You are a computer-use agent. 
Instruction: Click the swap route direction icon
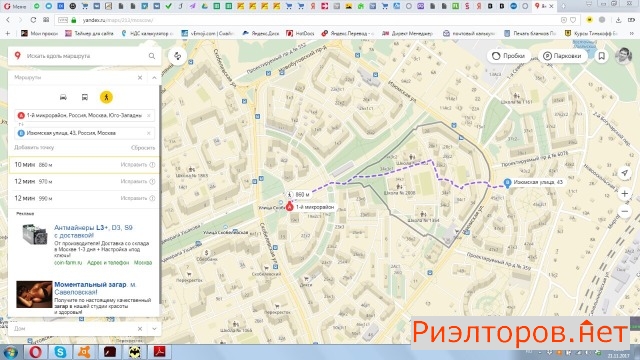(x=178, y=56)
